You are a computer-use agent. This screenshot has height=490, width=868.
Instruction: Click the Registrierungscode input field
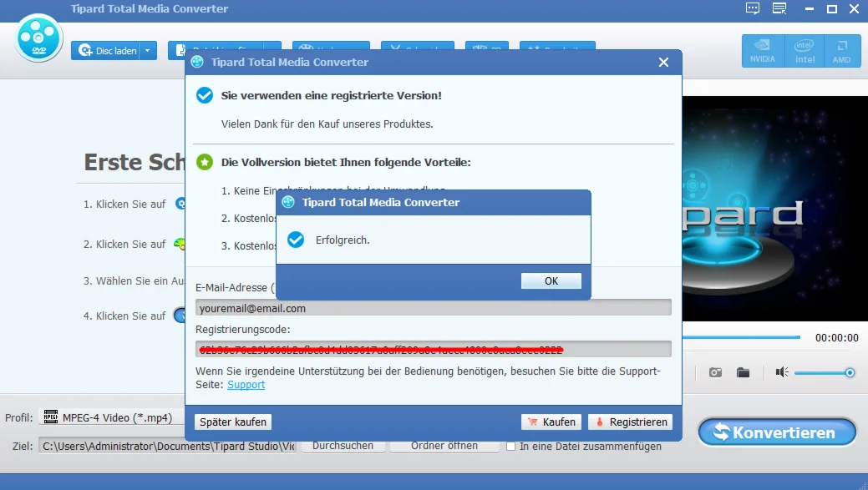[433, 349]
